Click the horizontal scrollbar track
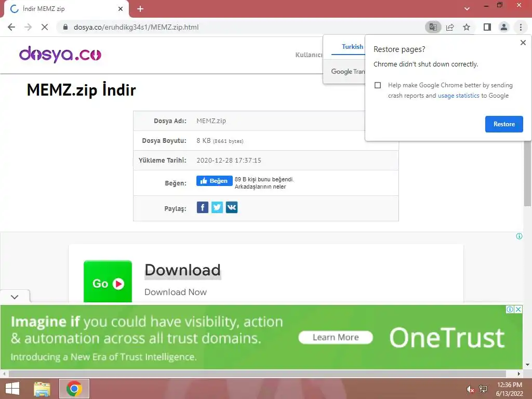The height and width of the screenshot is (399, 532). pos(257,374)
